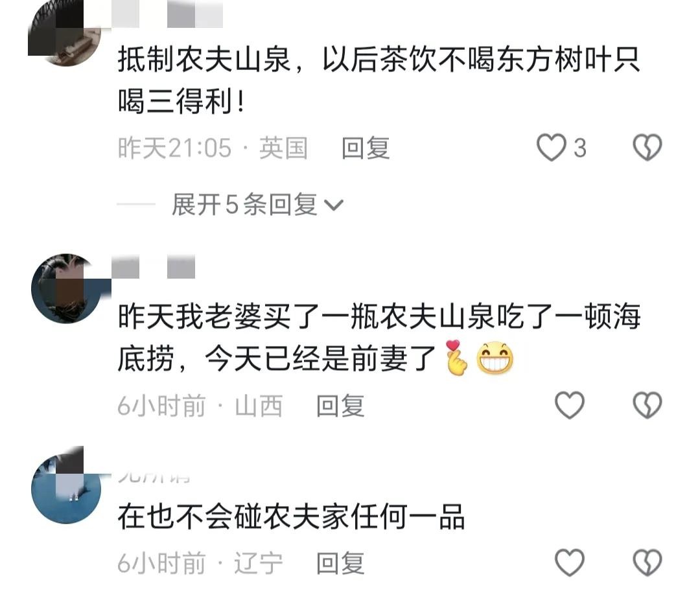Viewport: 700px width, 602px height.
Task: Click the chevron next to 展开5条回复
Action: pos(334,205)
